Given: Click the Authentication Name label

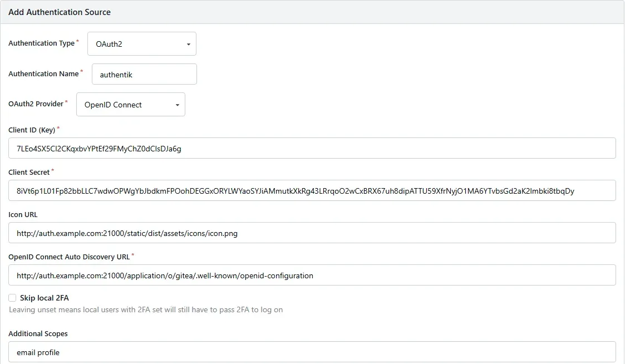Looking at the screenshot, I should 43,74.
